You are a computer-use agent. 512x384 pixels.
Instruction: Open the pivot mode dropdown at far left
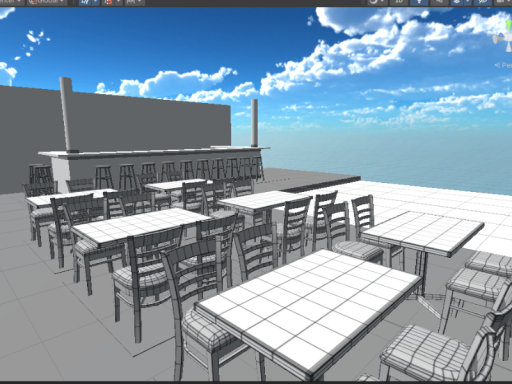(11, 2)
